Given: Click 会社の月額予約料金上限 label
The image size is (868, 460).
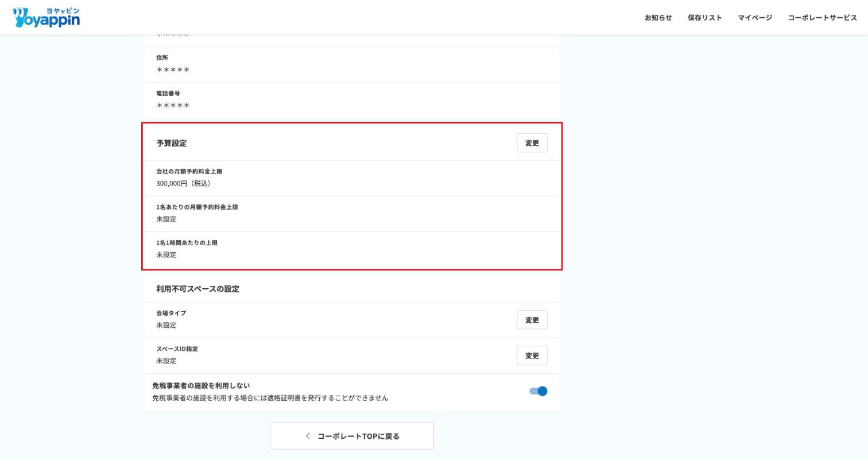Looking at the screenshot, I should 189,171.
